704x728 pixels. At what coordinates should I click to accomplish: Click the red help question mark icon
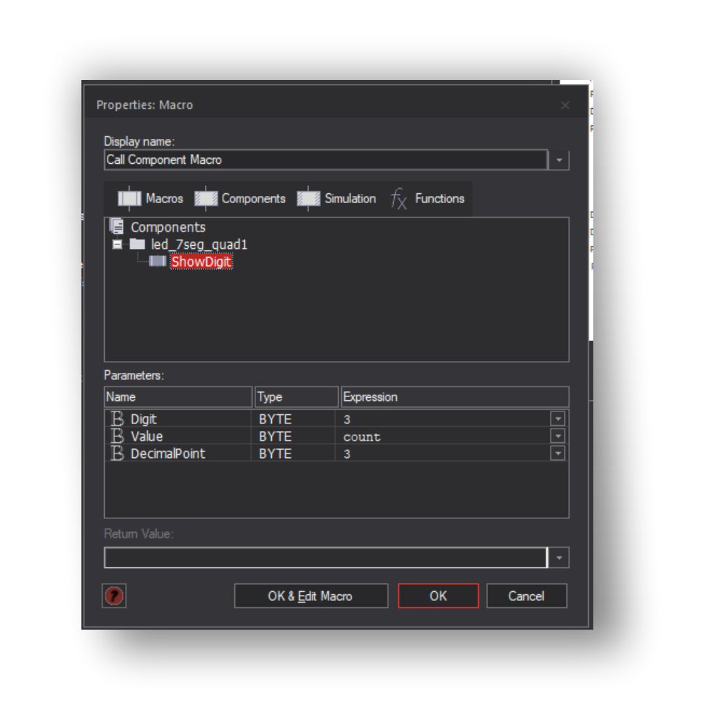(114, 596)
